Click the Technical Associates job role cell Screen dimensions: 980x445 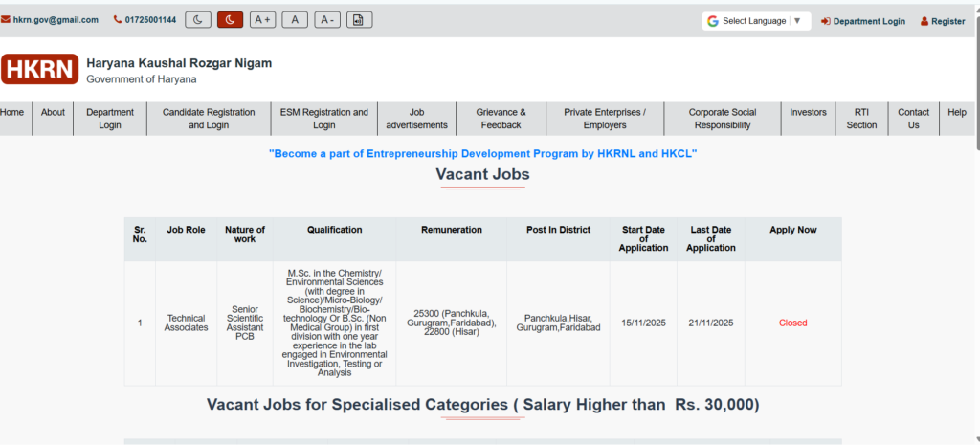187,323
